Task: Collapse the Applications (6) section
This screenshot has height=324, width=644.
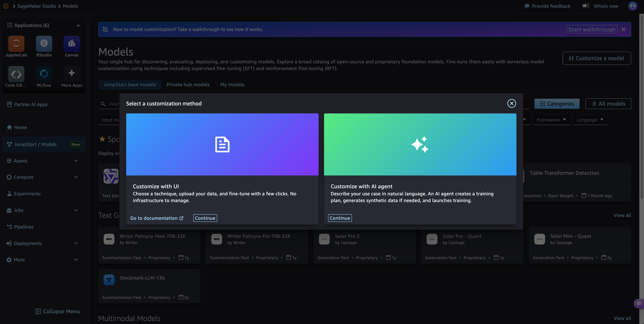Action: click(x=78, y=25)
